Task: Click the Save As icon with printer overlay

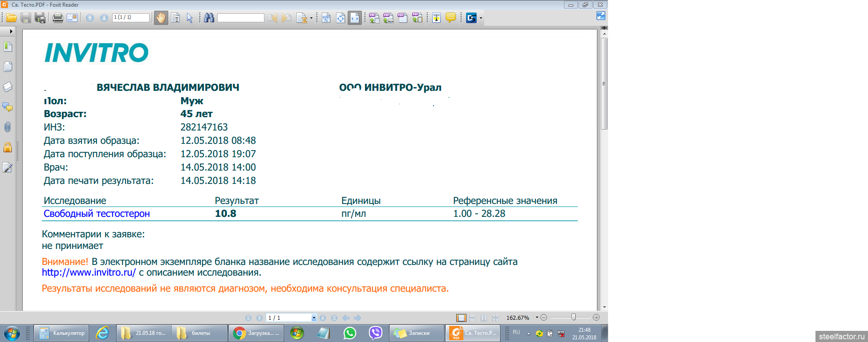Action: click(40, 18)
